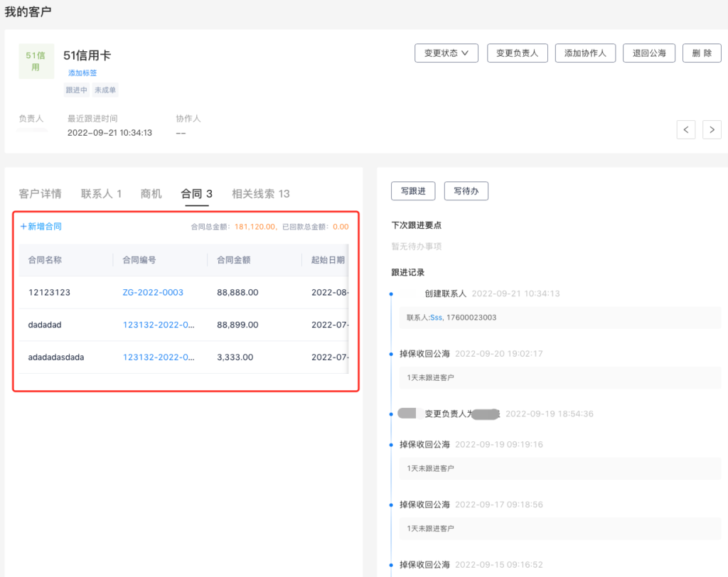Go to previous customer arrow
This screenshot has height=577, width=728.
pos(686,129)
